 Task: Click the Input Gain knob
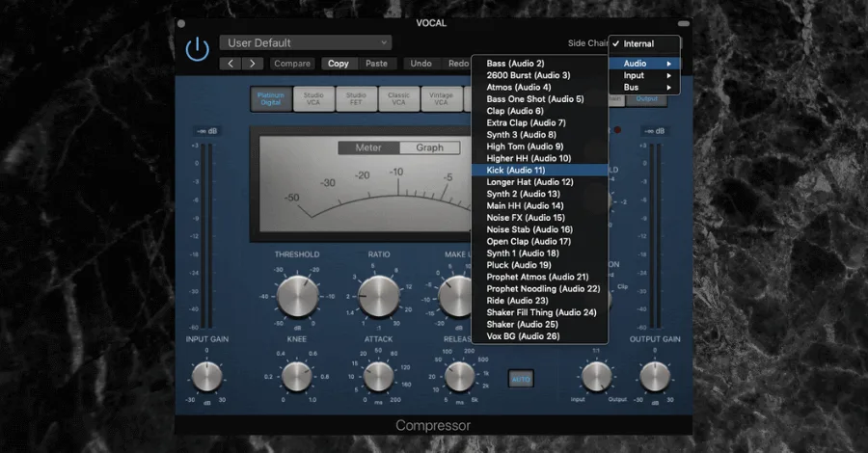[x=207, y=377]
